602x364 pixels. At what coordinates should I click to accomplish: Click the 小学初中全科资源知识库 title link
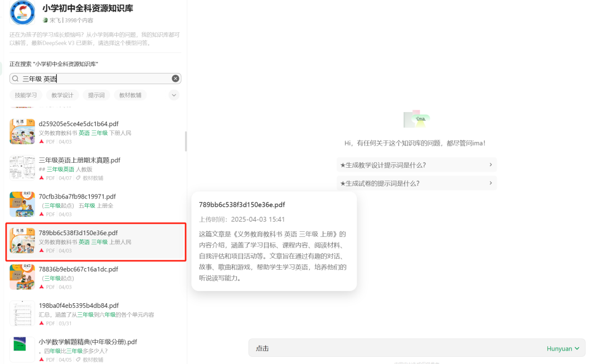pos(91,8)
